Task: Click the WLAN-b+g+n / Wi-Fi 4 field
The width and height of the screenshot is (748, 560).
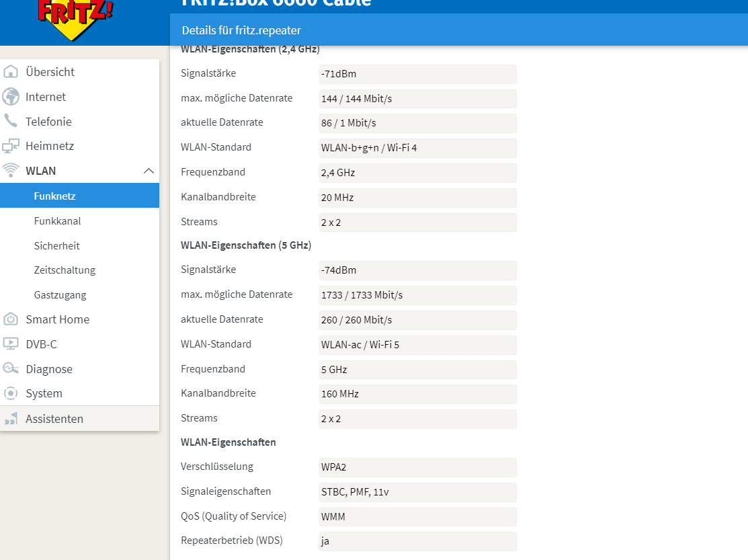Action: tap(418, 148)
